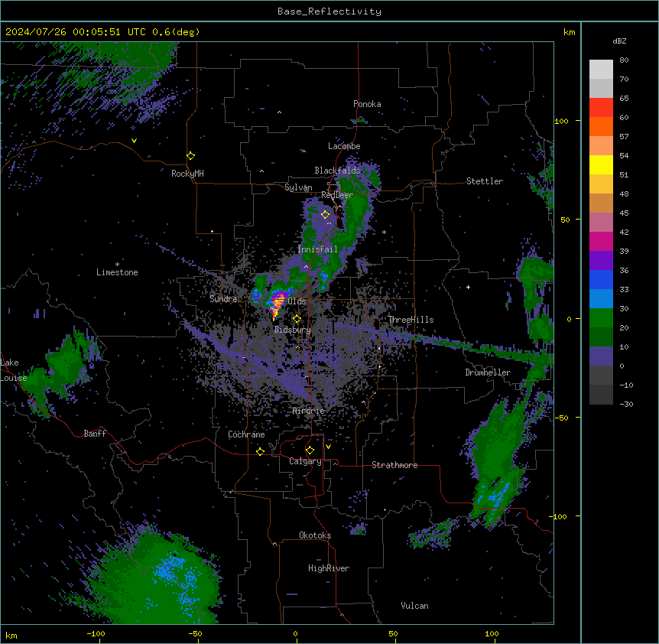
Task: Click the Blackfalds city label
Action: tap(337, 171)
